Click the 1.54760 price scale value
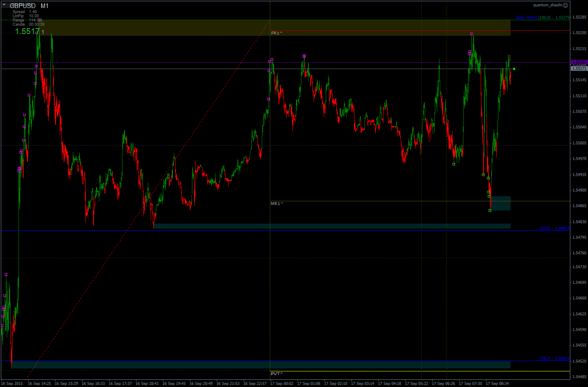Viewport: 588px width, 387px height. coord(580,253)
